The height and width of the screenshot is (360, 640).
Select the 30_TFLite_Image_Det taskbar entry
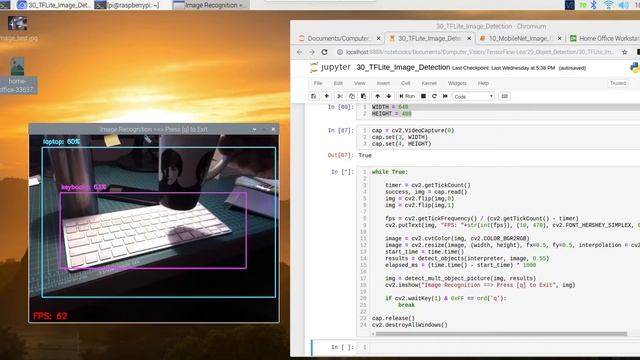click(x=53, y=5)
